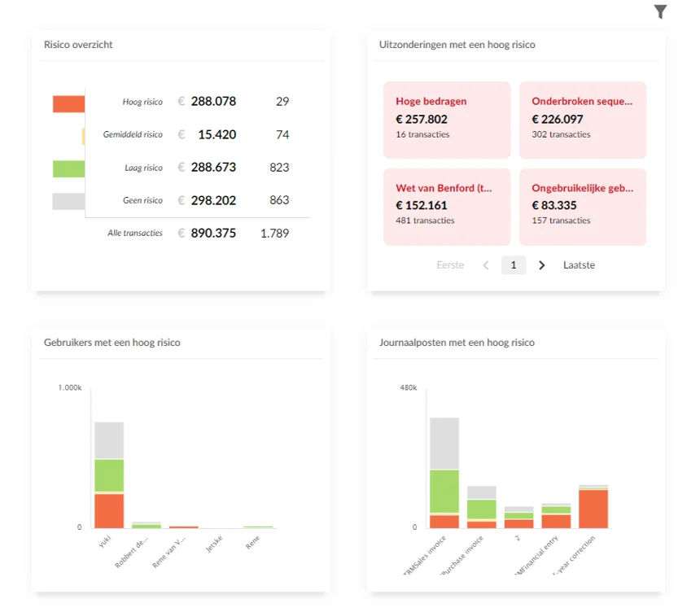Click the grey Geen risico bar
The image size is (700, 612).
pyautogui.click(x=68, y=201)
